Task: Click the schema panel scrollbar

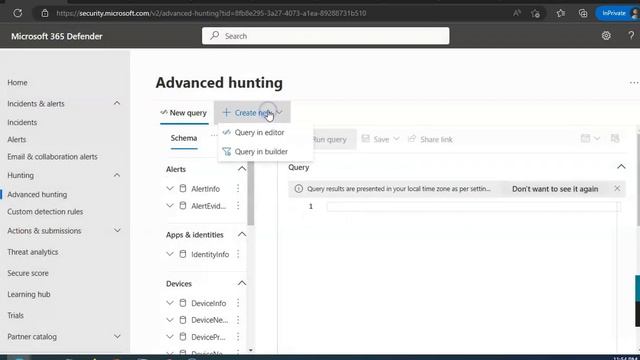Action: tap(251, 192)
